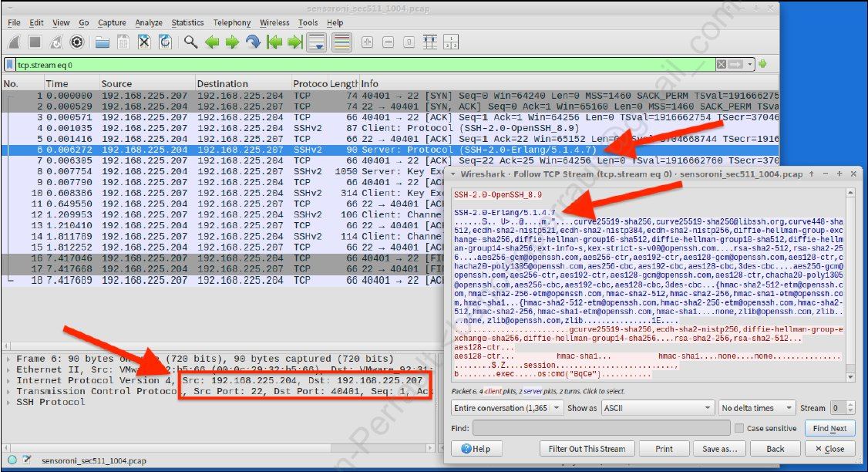Click the zoom out minus icon
Viewport: 868px width, 472px height.
pos(388,42)
